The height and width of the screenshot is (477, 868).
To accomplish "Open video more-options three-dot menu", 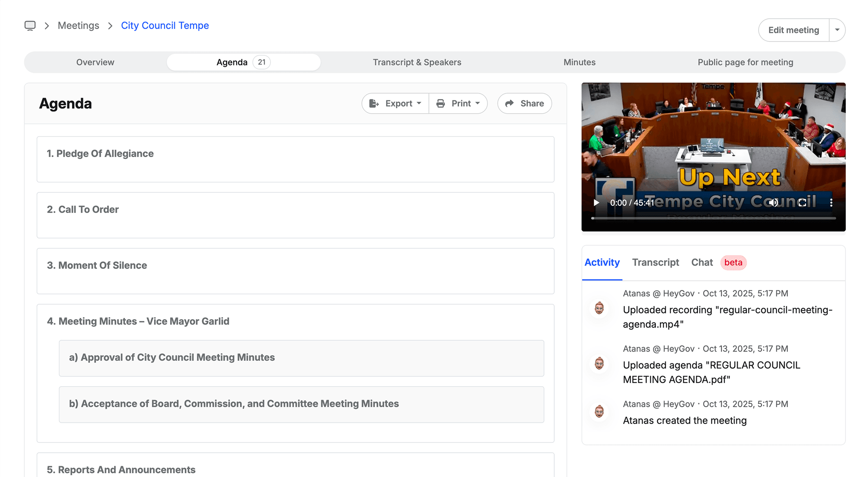I will click(x=831, y=203).
